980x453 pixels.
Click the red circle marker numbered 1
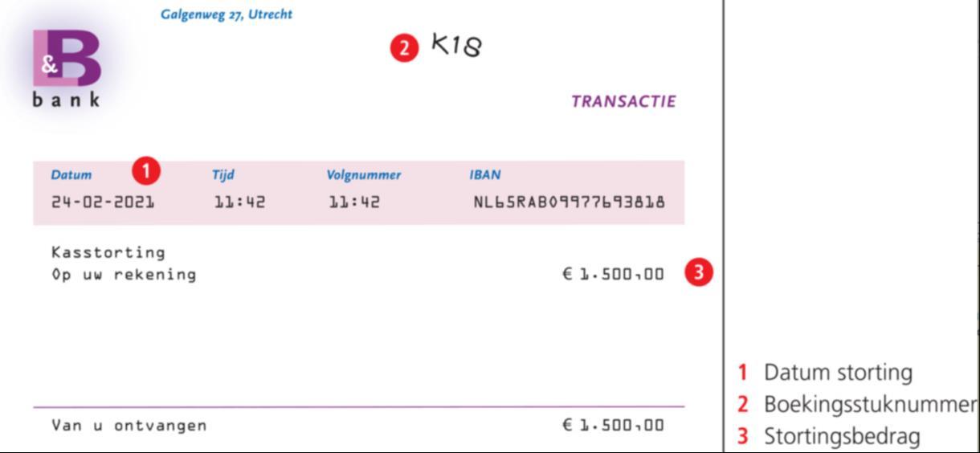point(146,171)
